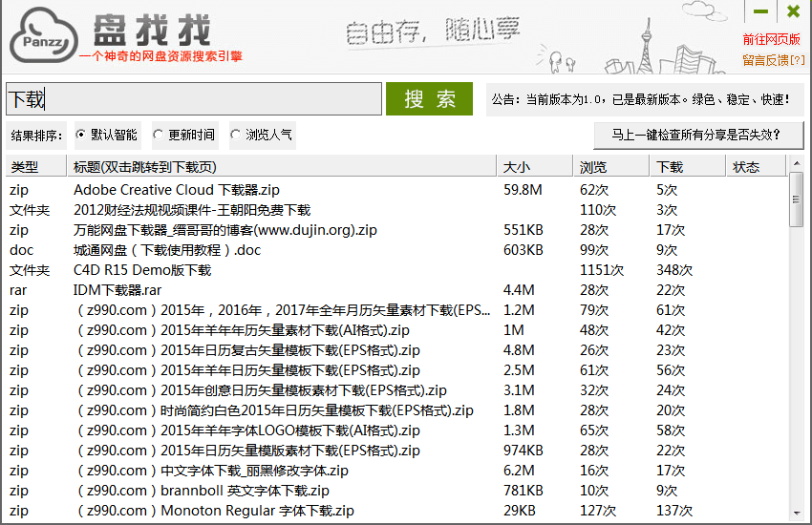Select row 2015年日历复古矢量模板下载(EPS格式).zip
This screenshot has height=525, width=812.
396,350
